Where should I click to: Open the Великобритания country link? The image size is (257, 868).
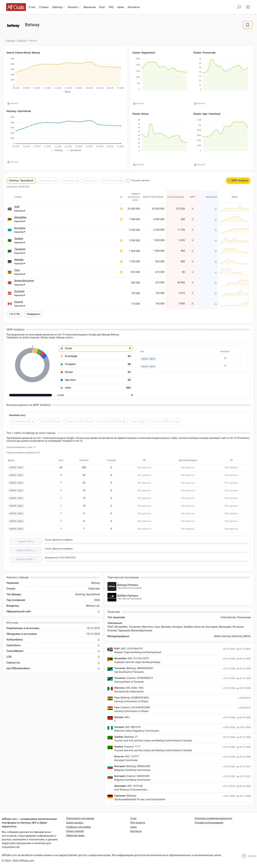tap(24, 281)
